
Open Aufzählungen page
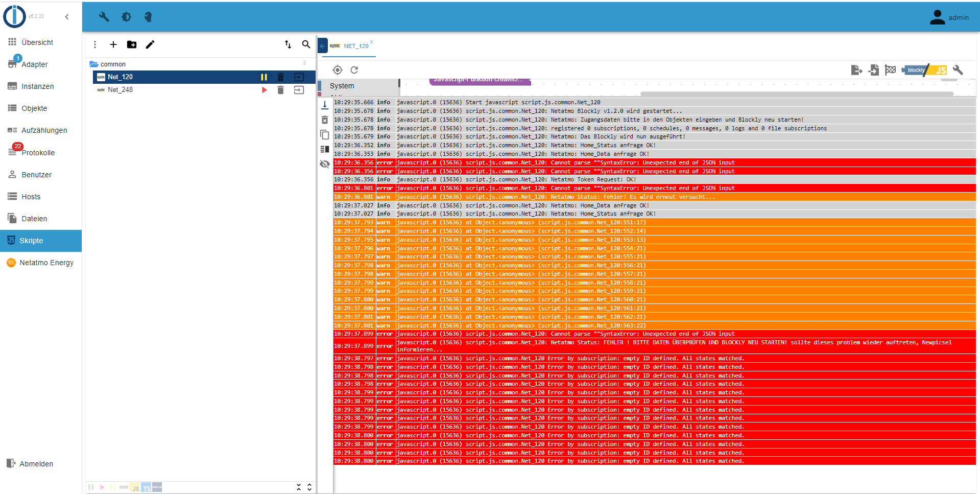(x=41, y=130)
